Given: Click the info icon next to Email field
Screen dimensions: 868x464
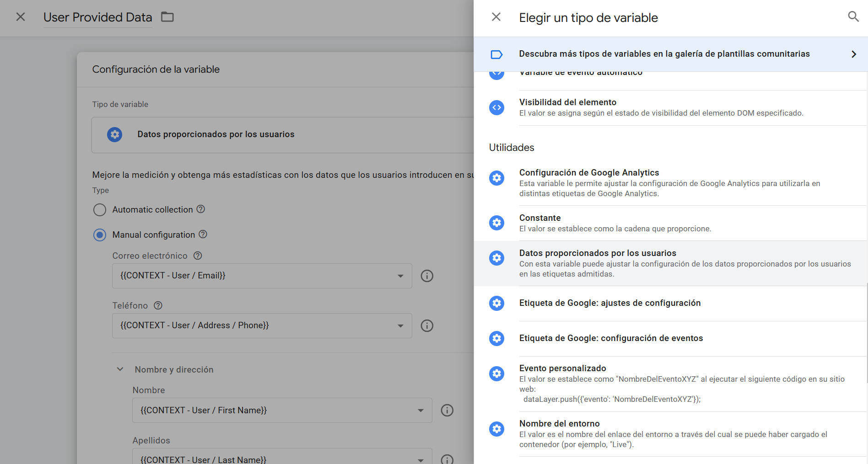Looking at the screenshot, I should [x=426, y=276].
